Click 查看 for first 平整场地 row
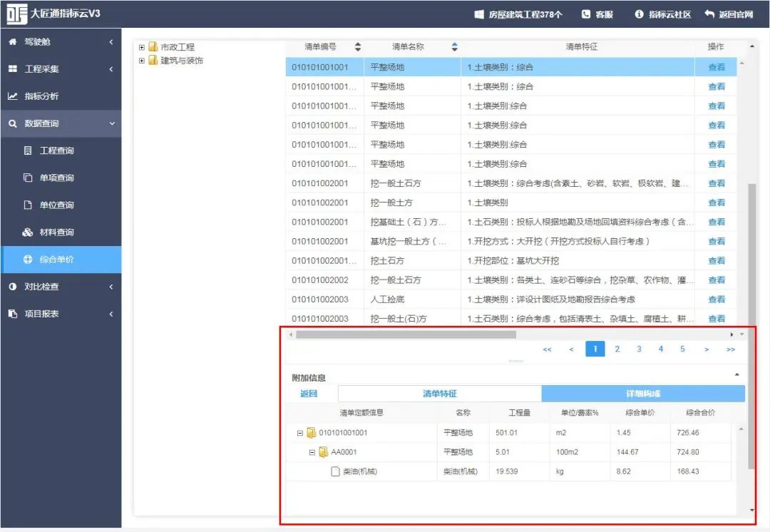 [717, 67]
